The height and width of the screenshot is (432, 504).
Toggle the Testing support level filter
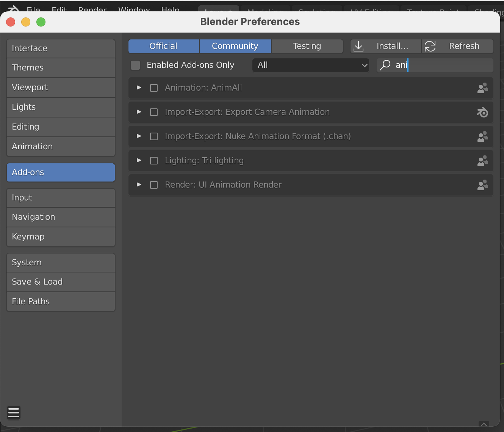click(x=307, y=46)
